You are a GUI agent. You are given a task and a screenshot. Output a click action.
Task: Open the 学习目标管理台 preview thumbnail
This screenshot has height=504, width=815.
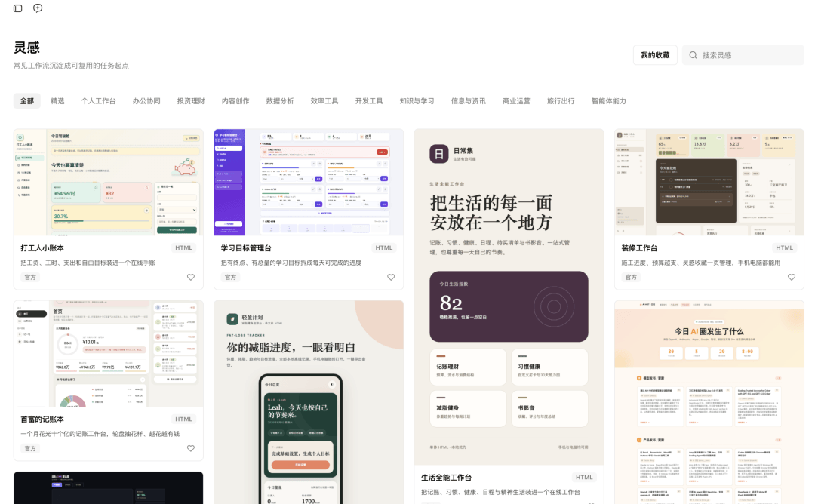pos(309,183)
